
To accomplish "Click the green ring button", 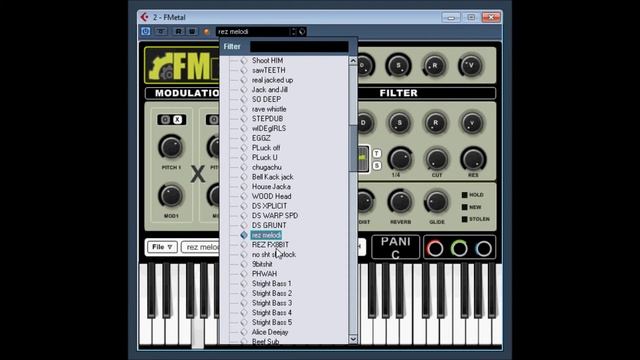I will click(459, 248).
